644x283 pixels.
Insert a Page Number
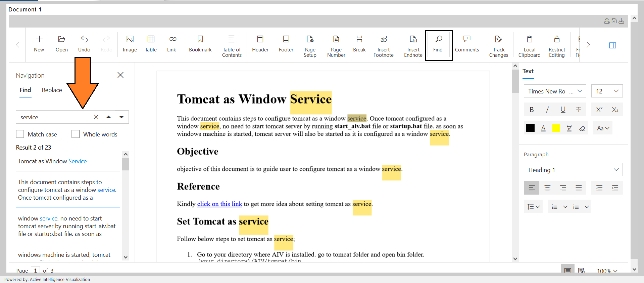pos(336,46)
